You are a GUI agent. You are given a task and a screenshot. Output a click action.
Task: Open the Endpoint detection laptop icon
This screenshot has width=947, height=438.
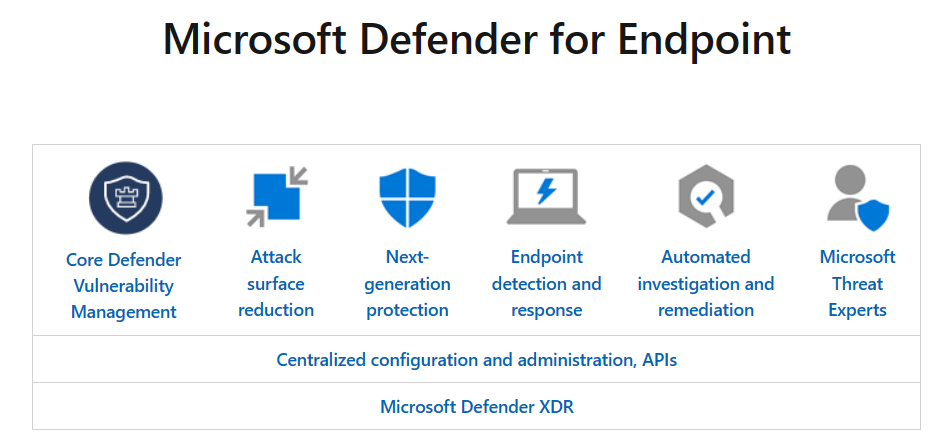point(546,197)
